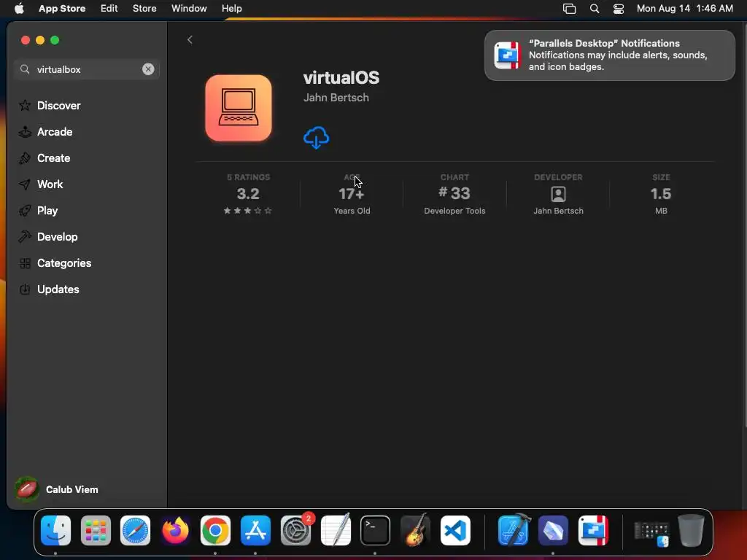Open Play section in sidebar
The height and width of the screenshot is (560, 747).
38,211
